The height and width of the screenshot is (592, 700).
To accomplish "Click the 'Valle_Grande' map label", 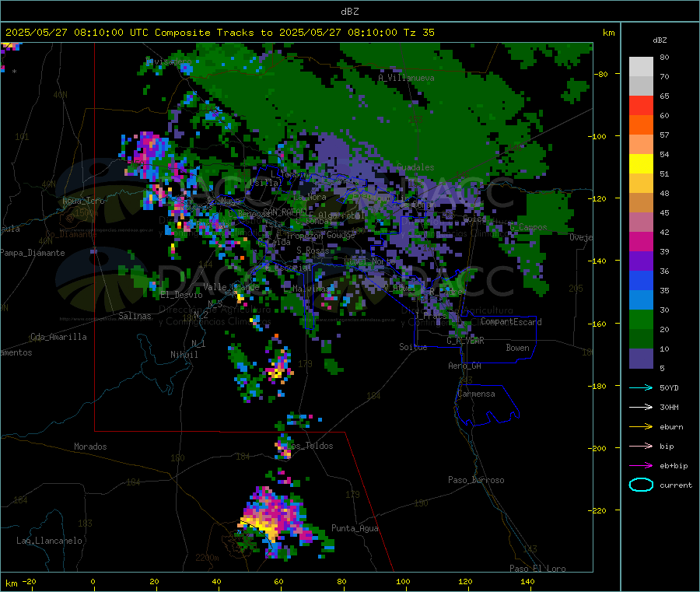I will click(231, 287).
